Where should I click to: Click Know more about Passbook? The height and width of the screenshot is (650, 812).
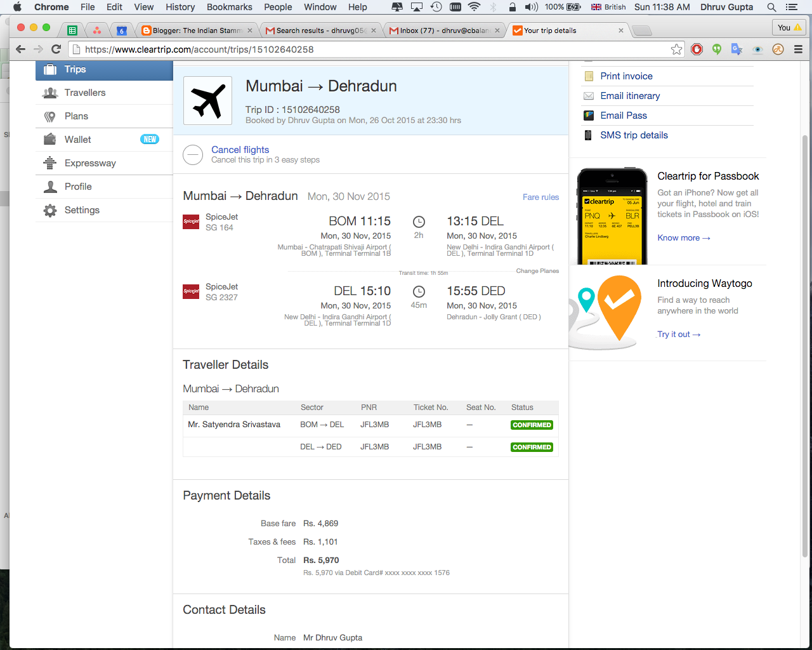click(683, 238)
